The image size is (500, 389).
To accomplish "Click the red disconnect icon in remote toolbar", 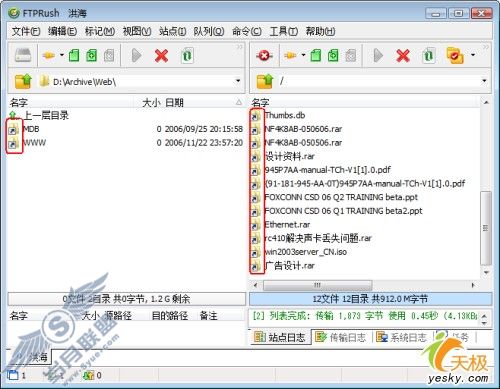I will [x=264, y=55].
